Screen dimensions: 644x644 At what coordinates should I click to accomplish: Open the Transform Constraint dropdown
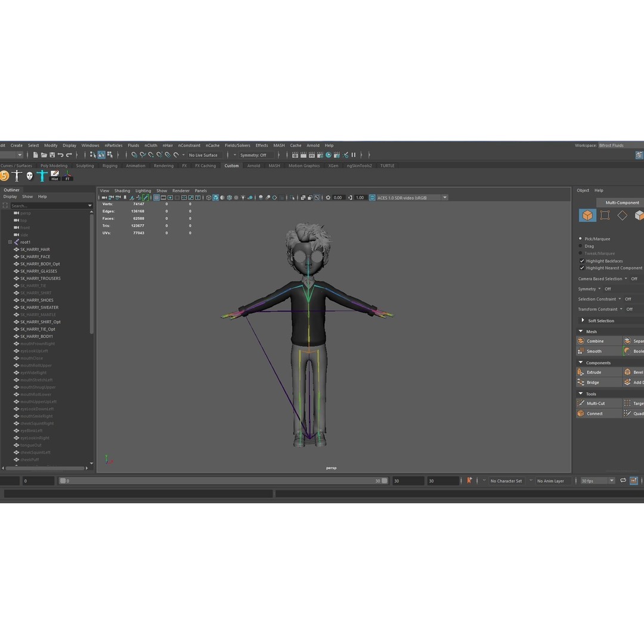[621, 309]
